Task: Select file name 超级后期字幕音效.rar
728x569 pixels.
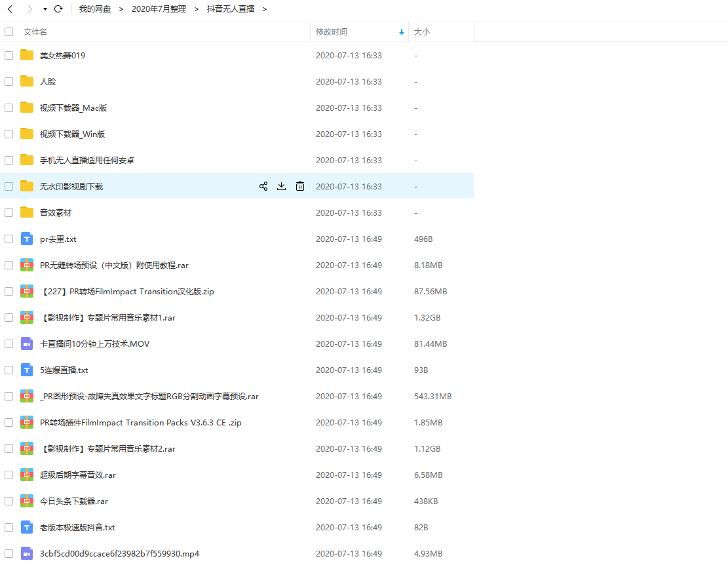Action: point(77,475)
